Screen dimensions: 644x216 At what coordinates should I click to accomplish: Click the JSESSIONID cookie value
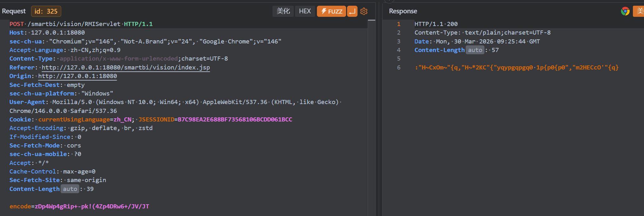[235, 120]
